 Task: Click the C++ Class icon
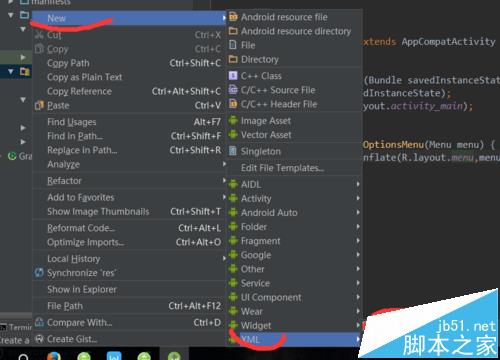(233, 76)
